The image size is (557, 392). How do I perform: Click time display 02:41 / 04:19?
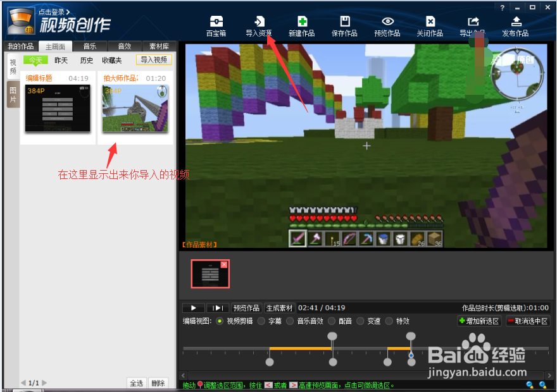click(x=322, y=307)
